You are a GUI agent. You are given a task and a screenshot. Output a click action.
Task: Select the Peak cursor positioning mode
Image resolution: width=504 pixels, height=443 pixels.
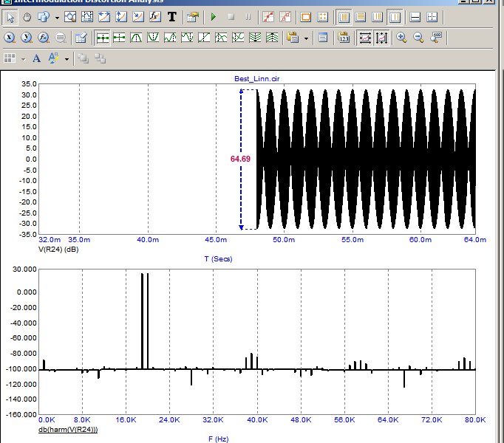point(136,38)
